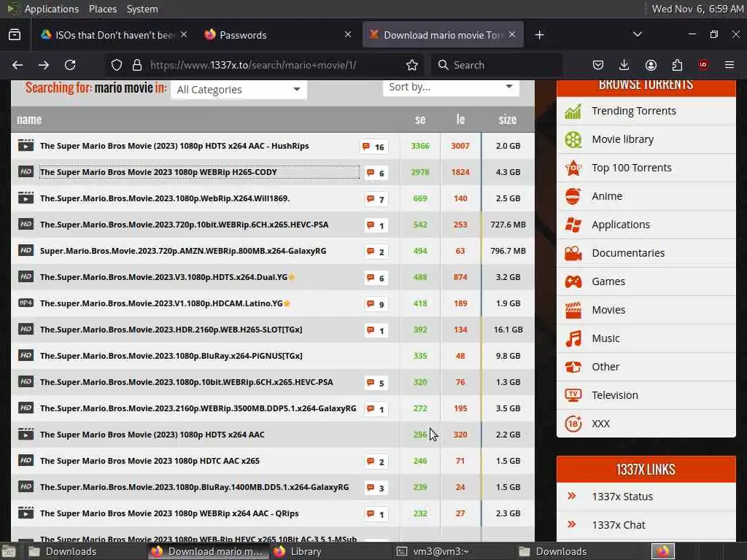The image size is (747, 560).
Task: Click the tracking protection shield icon
Action: click(x=117, y=65)
